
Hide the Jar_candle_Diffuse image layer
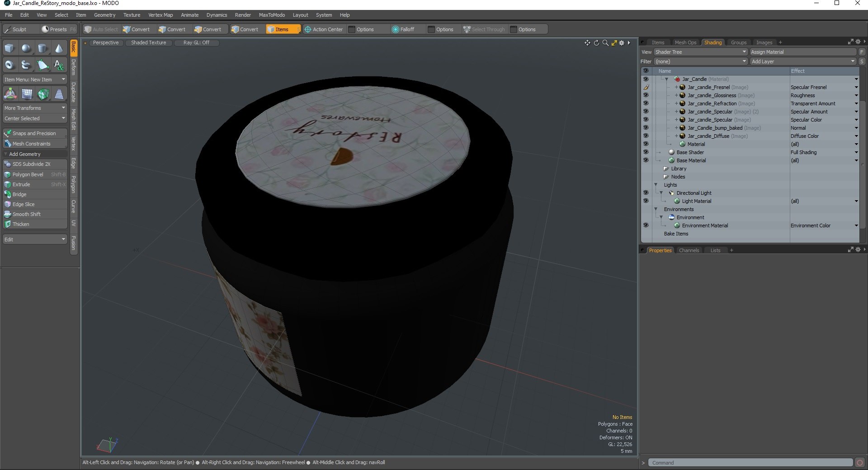[646, 136]
